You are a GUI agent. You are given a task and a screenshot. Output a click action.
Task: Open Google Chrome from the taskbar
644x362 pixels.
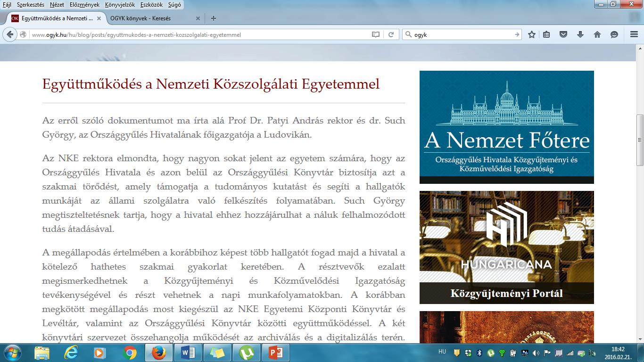[129, 353]
